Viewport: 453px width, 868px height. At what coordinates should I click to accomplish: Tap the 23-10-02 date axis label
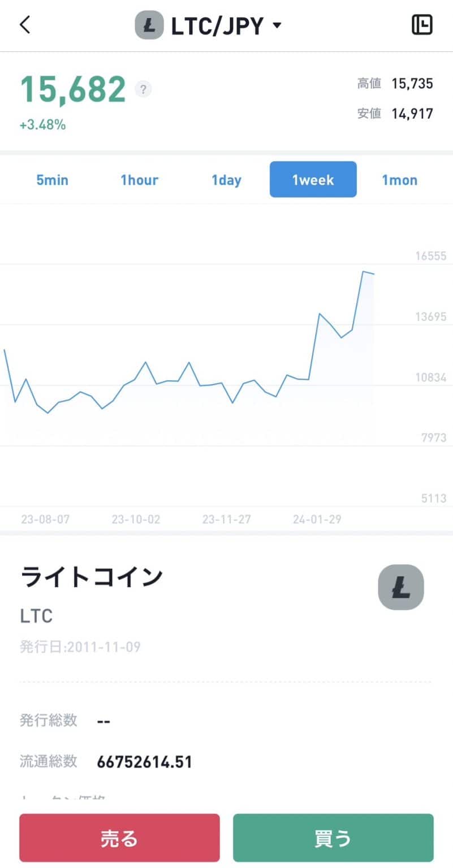(136, 519)
